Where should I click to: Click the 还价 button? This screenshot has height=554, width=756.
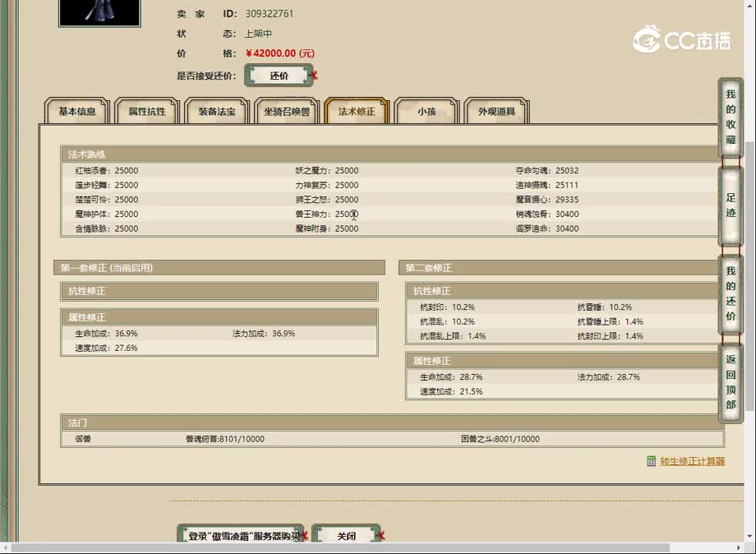coord(279,75)
